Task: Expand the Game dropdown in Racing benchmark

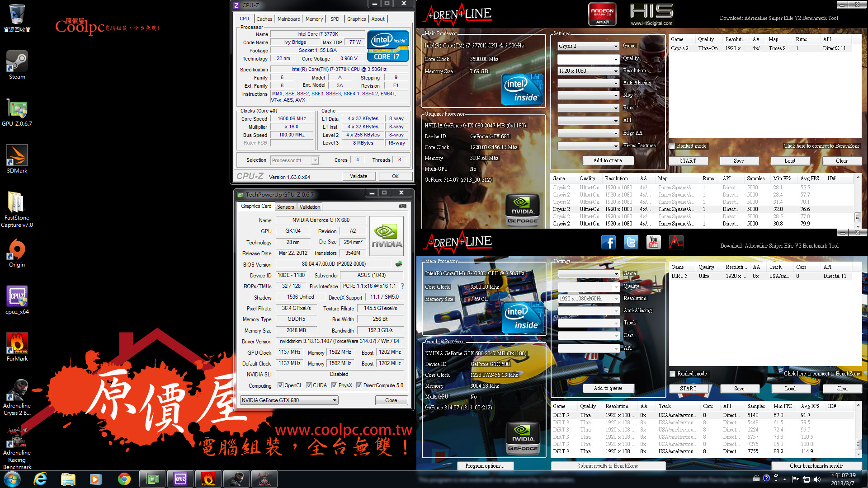Action: click(589, 274)
